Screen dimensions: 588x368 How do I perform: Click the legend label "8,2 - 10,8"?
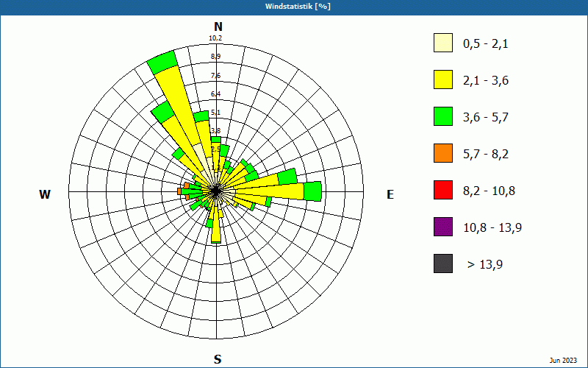point(489,191)
